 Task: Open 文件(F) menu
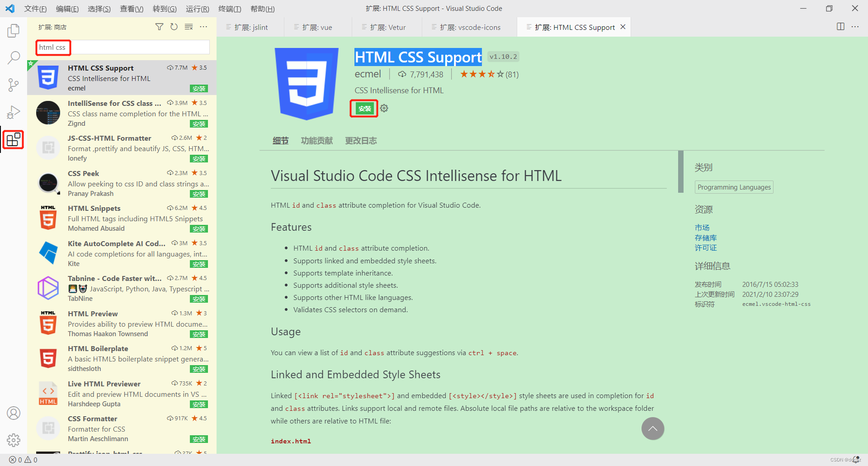pyautogui.click(x=35, y=9)
